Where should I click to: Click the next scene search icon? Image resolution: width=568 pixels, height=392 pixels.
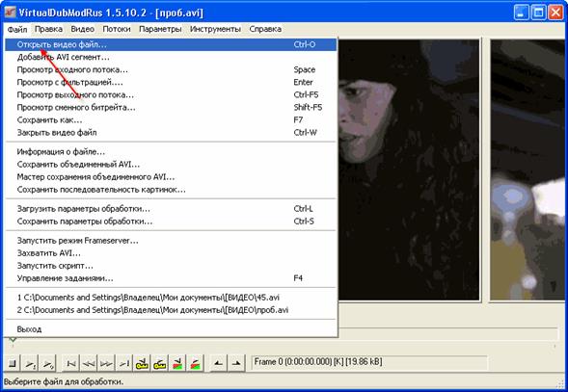tap(195, 363)
